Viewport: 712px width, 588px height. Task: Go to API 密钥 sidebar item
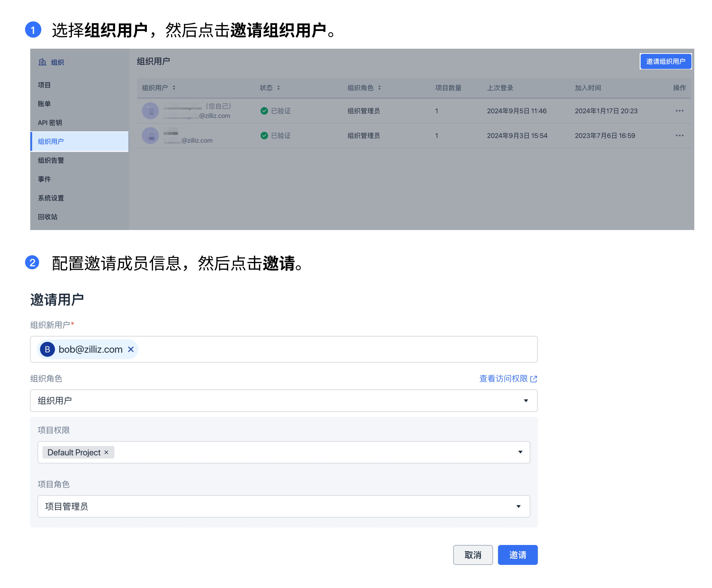[50, 123]
